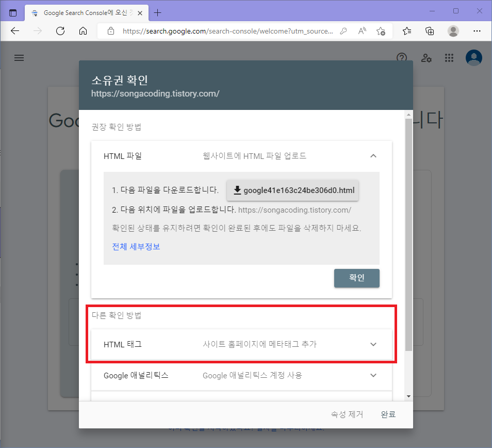The height and width of the screenshot is (448, 492).
Task: Click the 속성 제거 button
Action: pyautogui.click(x=347, y=414)
